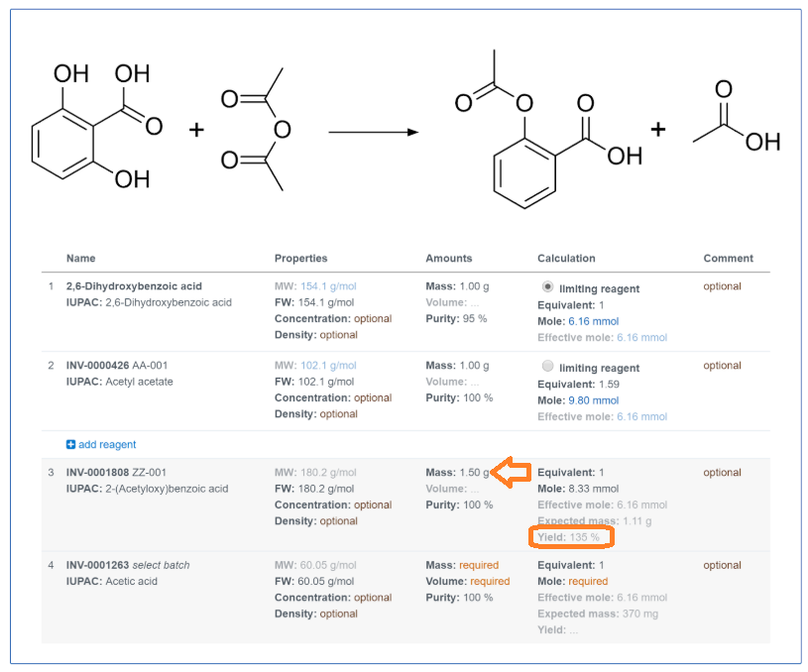The width and height of the screenshot is (808, 672).
Task: Edit the 6.16 mmol mole value in row 1
Action: pyautogui.click(x=593, y=321)
